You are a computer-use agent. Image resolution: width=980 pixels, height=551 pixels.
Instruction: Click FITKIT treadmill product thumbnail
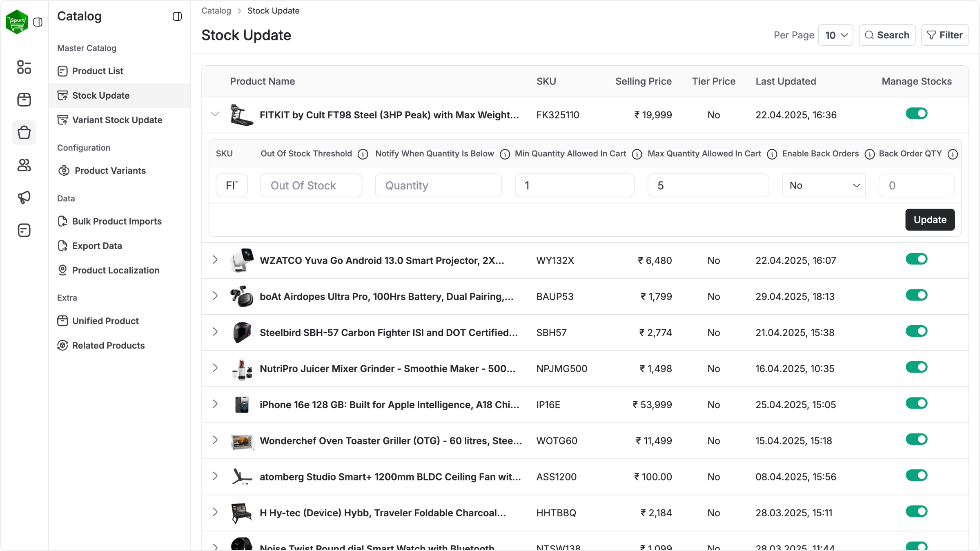pos(241,115)
